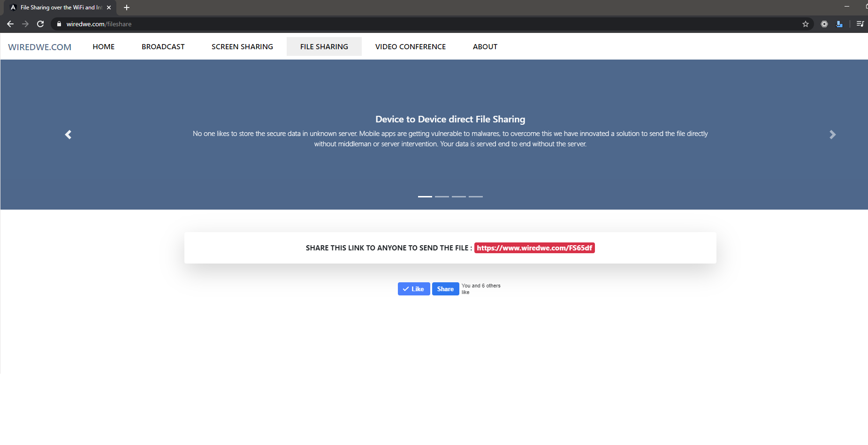The height and width of the screenshot is (445, 868).
Task: Go back to the previous browser page
Action: 10,24
